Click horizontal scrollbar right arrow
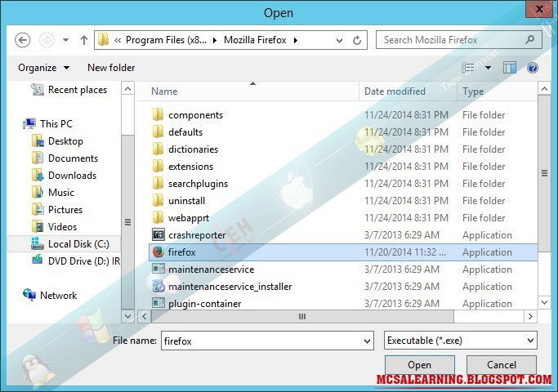 [x=530, y=316]
